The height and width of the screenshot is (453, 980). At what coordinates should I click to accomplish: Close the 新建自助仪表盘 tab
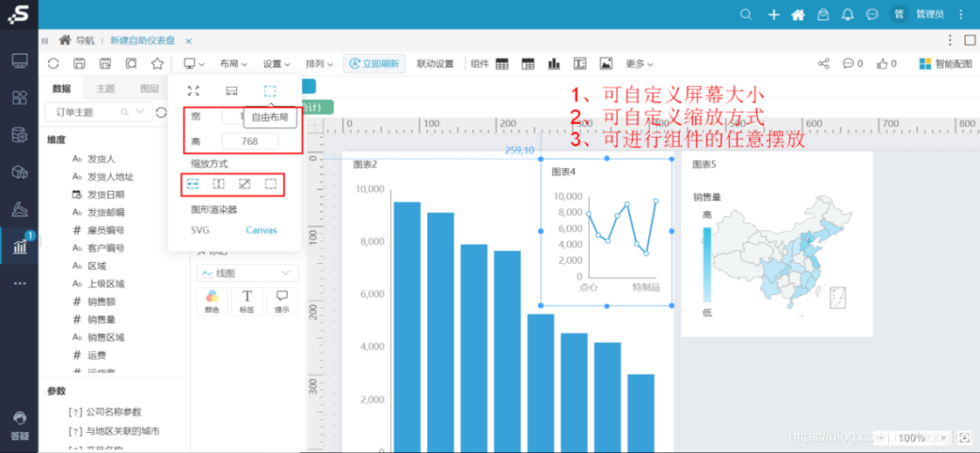tap(188, 41)
